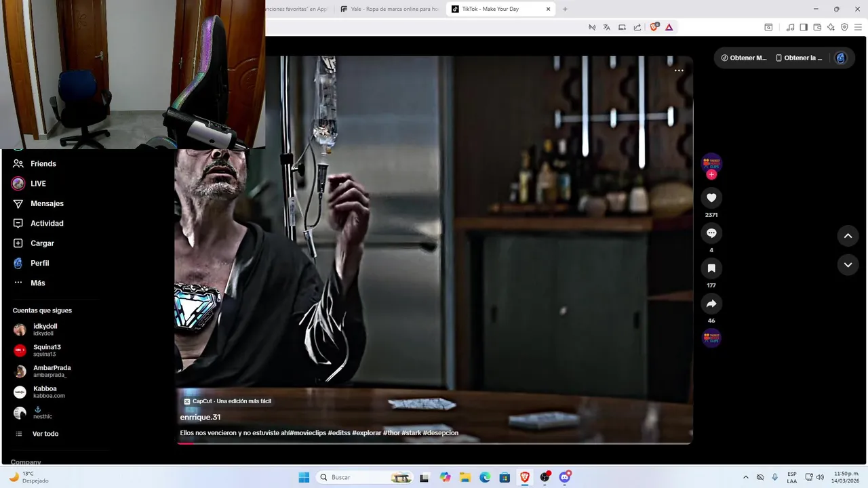Toggle the browser sidebar panel icon
Screen dimensions: 868x488
coord(804,27)
